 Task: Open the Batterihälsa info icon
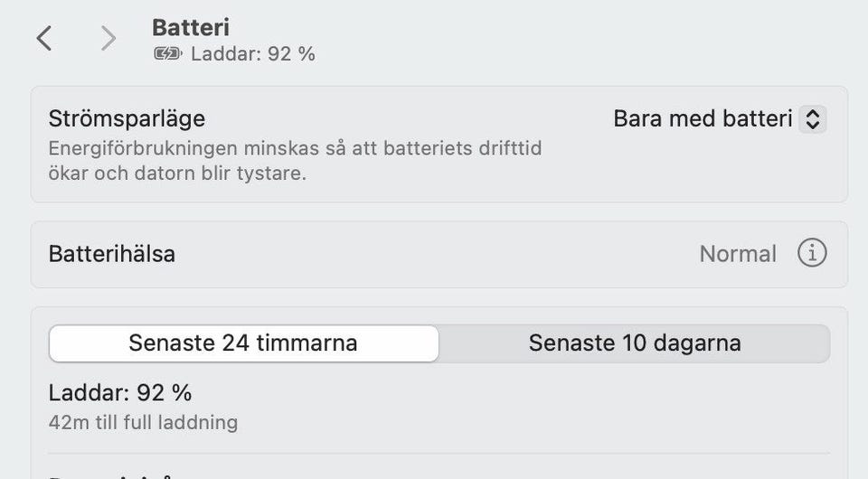(811, 254)
